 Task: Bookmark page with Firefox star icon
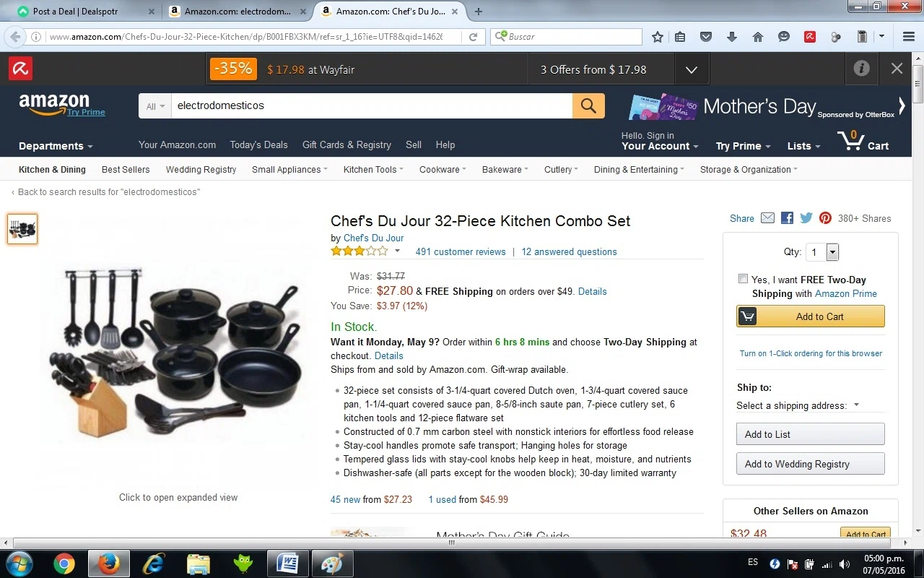click(657, 37)
